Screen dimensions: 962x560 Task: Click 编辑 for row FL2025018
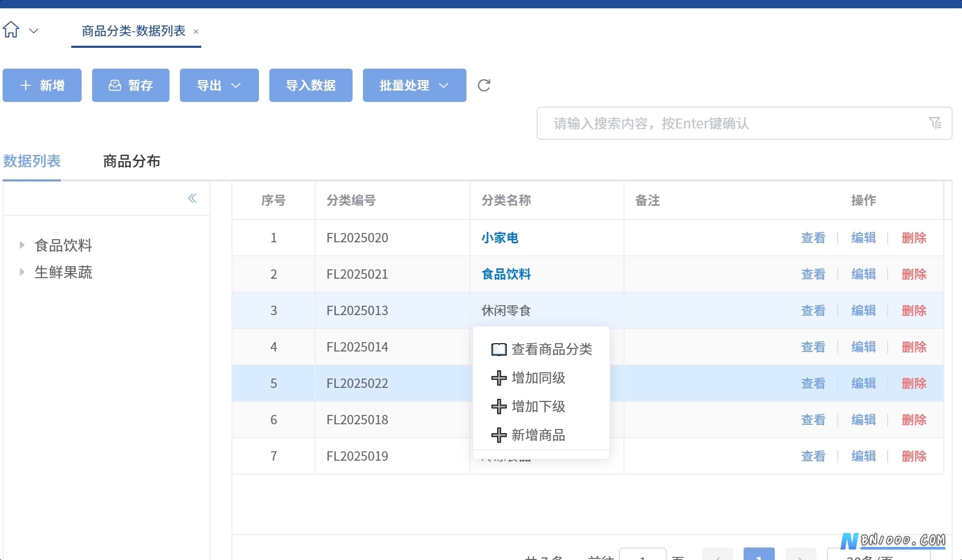(x=864, y=420)
